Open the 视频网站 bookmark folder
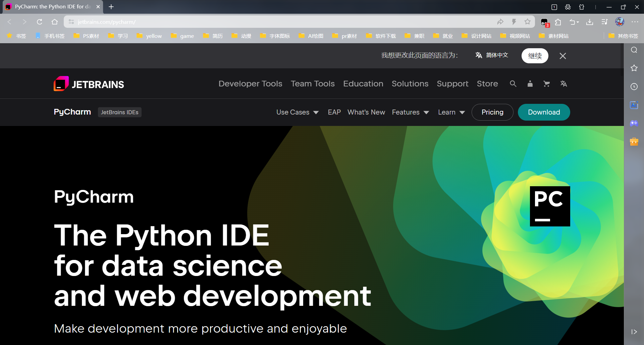644x345 pixels. point(515,36)
